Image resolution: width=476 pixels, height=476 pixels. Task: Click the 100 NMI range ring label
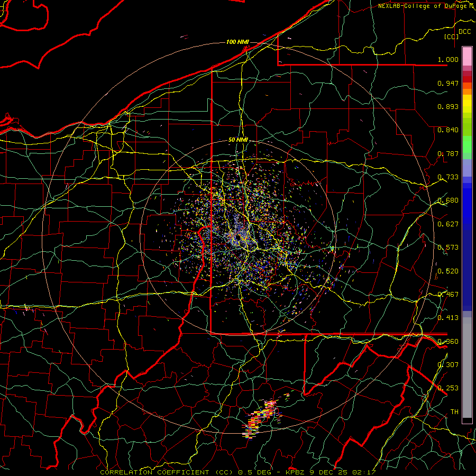pos(237,42)
